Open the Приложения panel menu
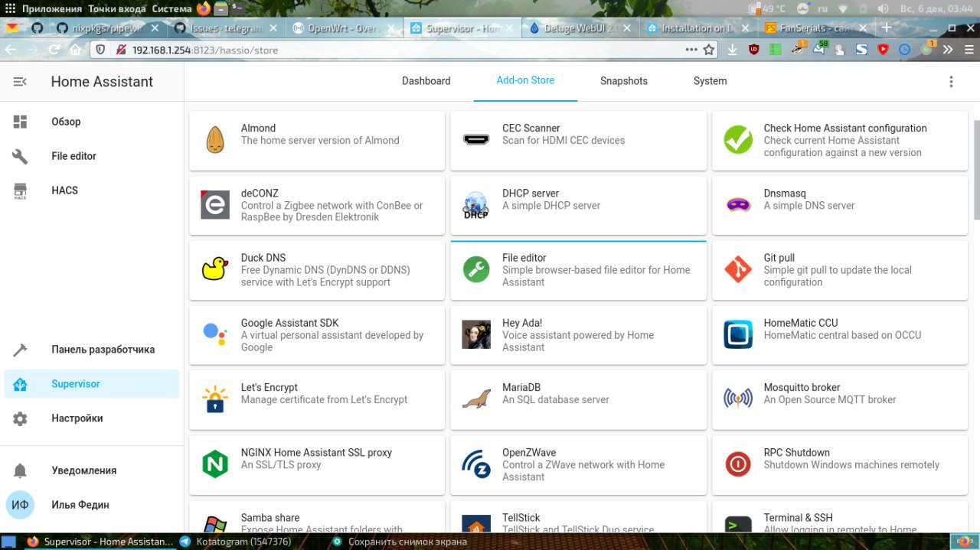The height and width of the screenshot is (550, 980). click(x=51, y=8)
